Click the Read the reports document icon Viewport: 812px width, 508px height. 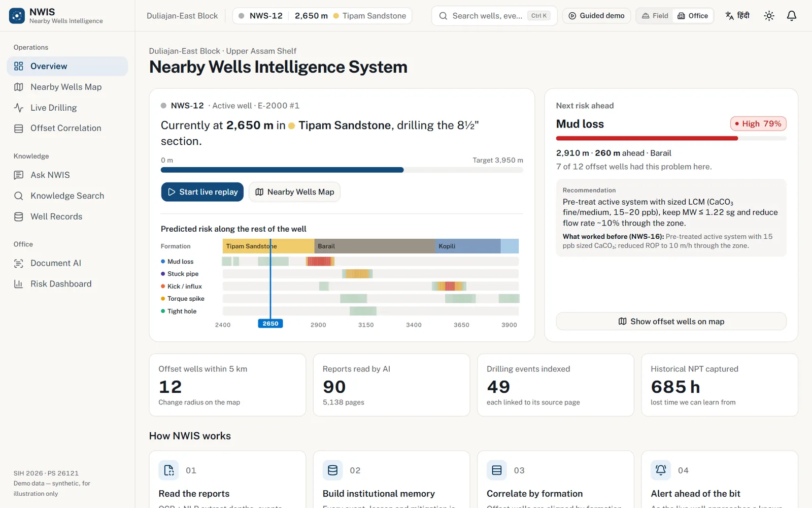tap(169, 470)
